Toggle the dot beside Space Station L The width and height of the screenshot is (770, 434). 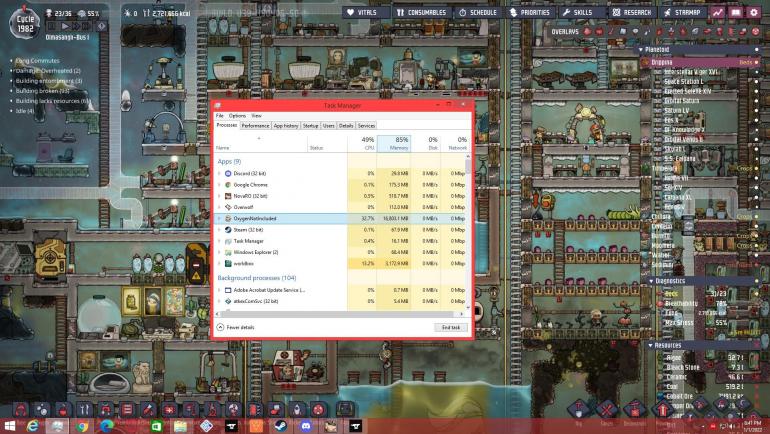tap(756, 81)
